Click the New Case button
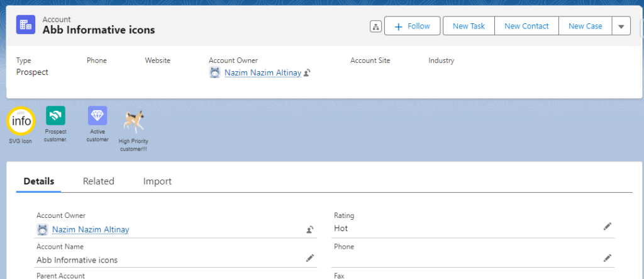Screen dimensions: 644x279 pos(585,26)
